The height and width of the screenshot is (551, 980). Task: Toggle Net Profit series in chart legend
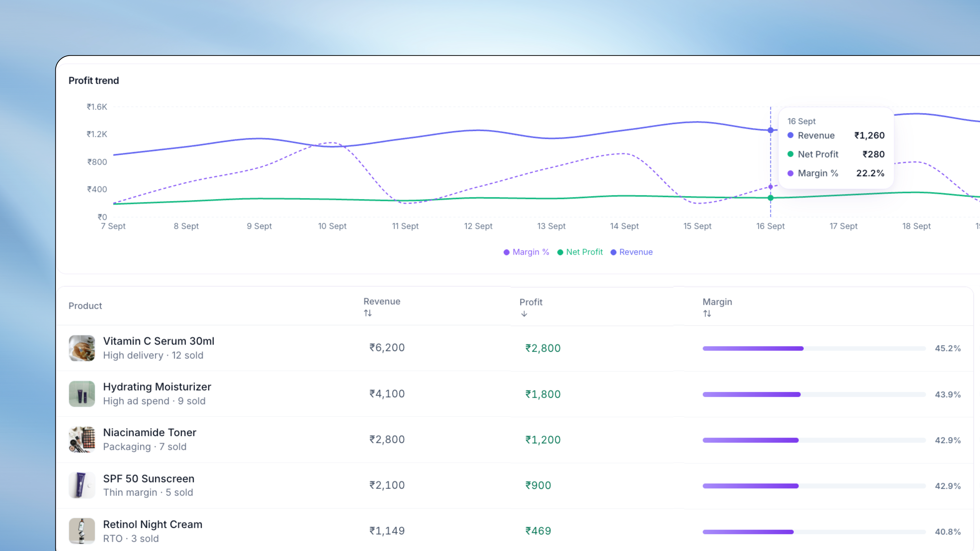click(x=580, y=252)
